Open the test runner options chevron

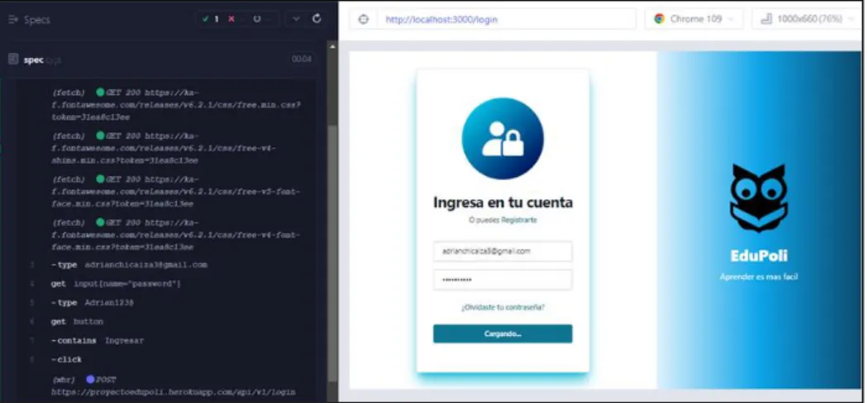point(296,19)
